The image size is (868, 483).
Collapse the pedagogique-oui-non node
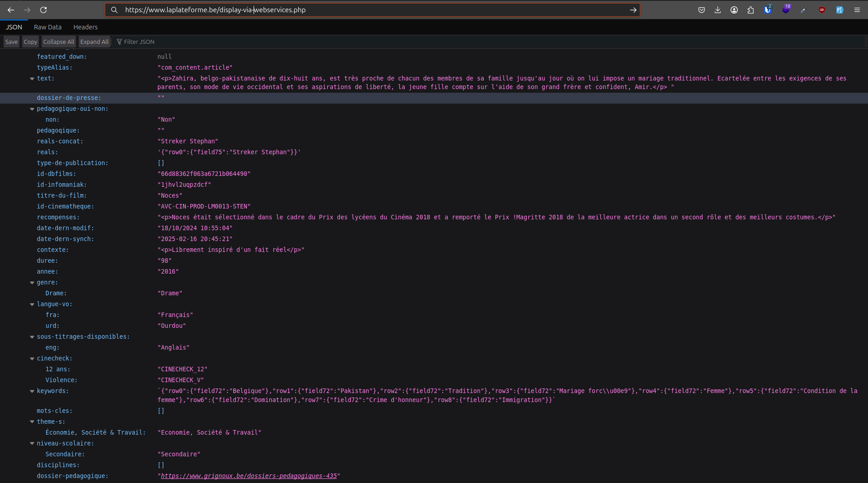[x=32, y=109]
